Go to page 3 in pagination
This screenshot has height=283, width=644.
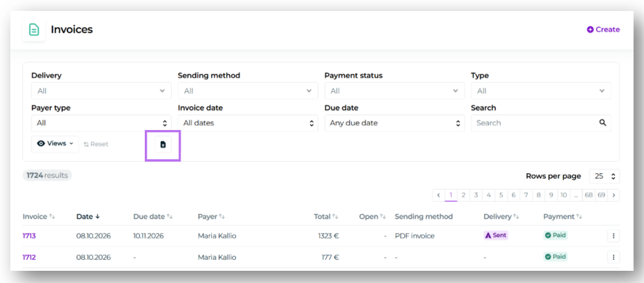[476, 195]
